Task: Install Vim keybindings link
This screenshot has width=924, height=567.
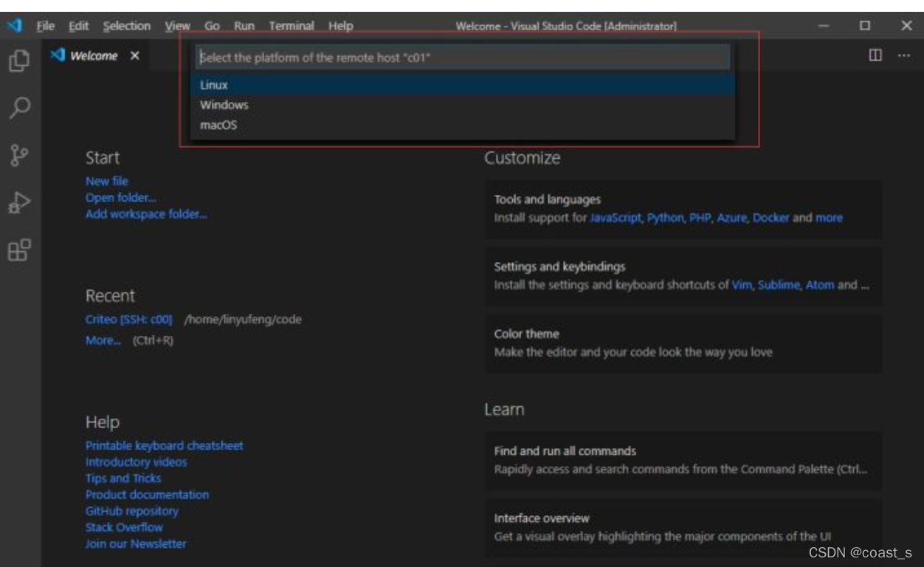Action: pyautogui.click(x=742, y=285)
